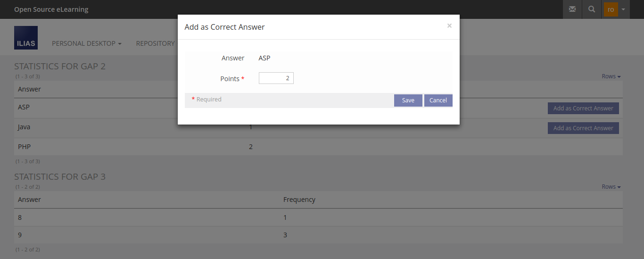This screenshot has width=644, height=259.
Task: Click the Answer column header of Gap 2
Action: [x=29, y=89]
